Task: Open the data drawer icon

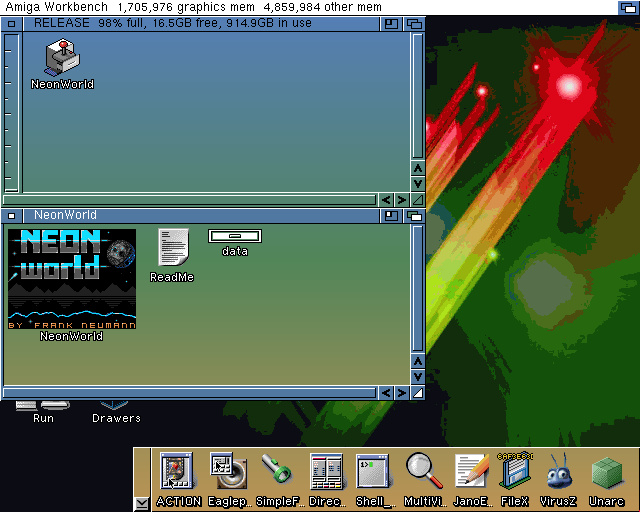Action: [x=235, y=236]
